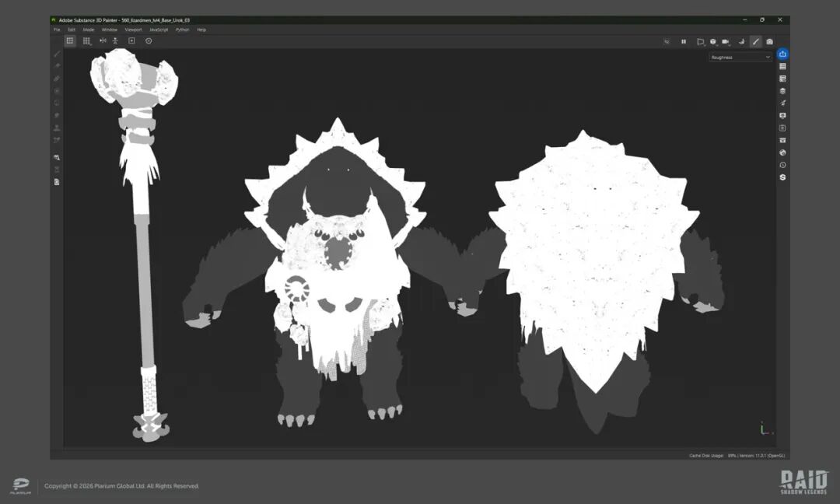Open the Window menu
This screenshot has height=504, width=840.
click(x=110, y=30)
